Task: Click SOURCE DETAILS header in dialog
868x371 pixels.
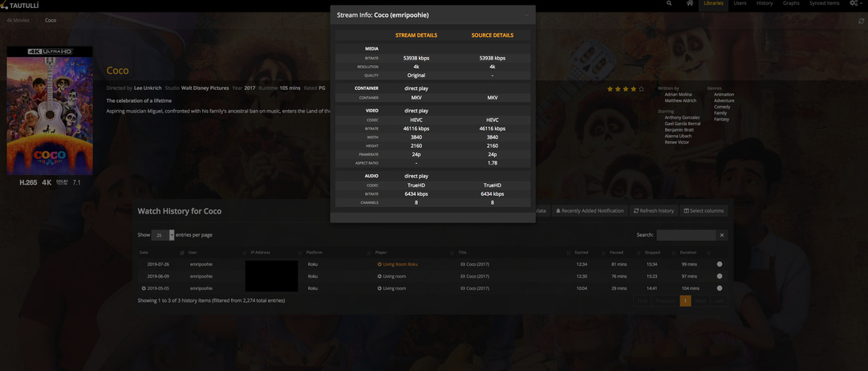Action: [492, 35]
